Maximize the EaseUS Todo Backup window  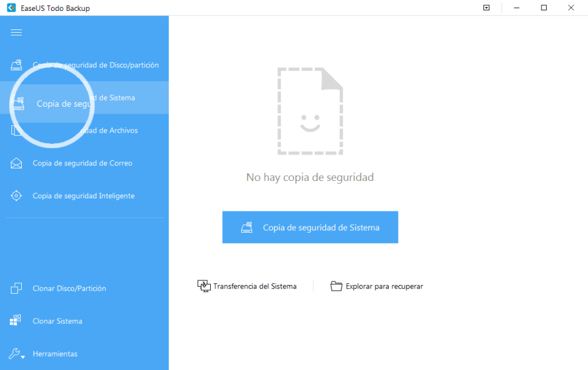click(544, 8)
